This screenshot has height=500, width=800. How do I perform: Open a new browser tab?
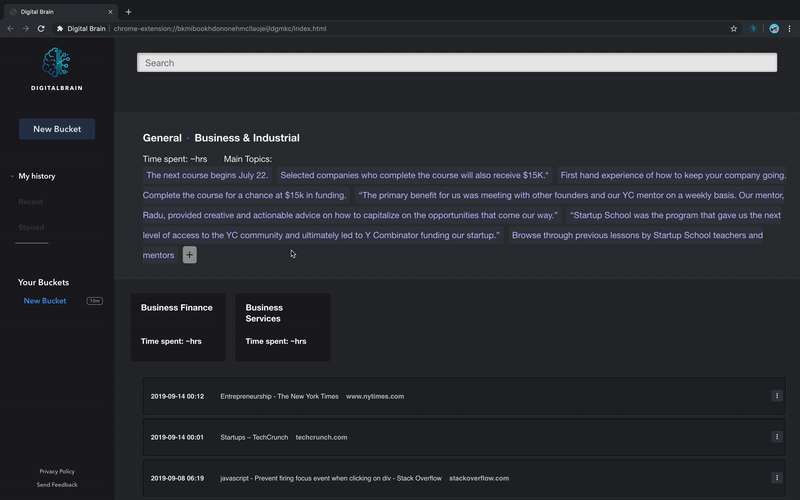pos(129,12)
